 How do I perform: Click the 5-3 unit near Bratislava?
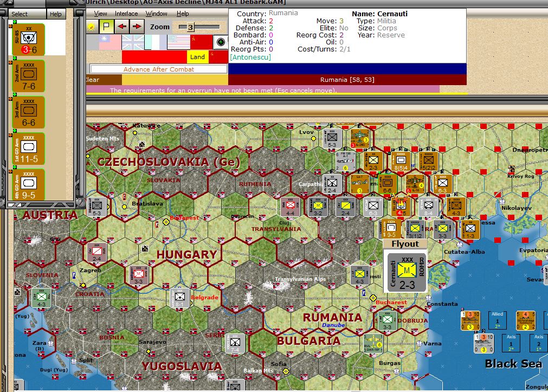(x=97, y=207)
